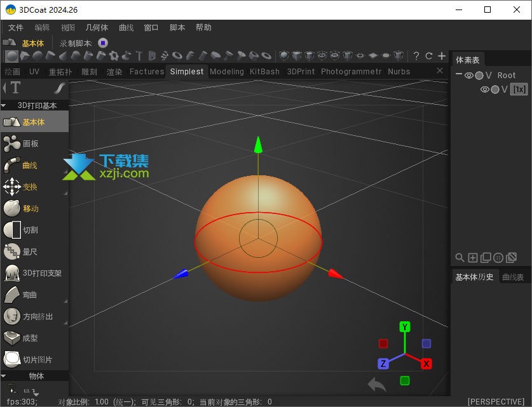Image resolution: width=532 pixels, height=407 pixels.
Task: Switch to the Modeling workspace tab
Action: pos(227,72)
